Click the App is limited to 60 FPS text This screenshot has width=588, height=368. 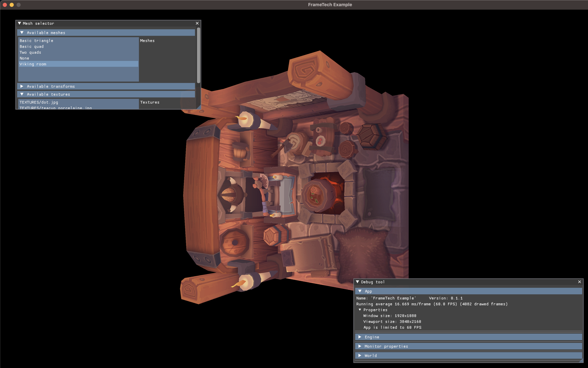(392, 327)
